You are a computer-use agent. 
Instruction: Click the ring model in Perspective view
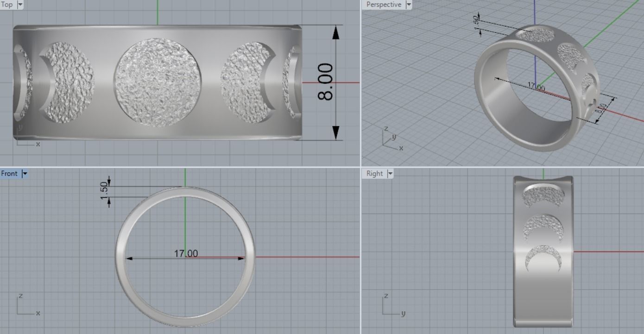coord(537,88)
